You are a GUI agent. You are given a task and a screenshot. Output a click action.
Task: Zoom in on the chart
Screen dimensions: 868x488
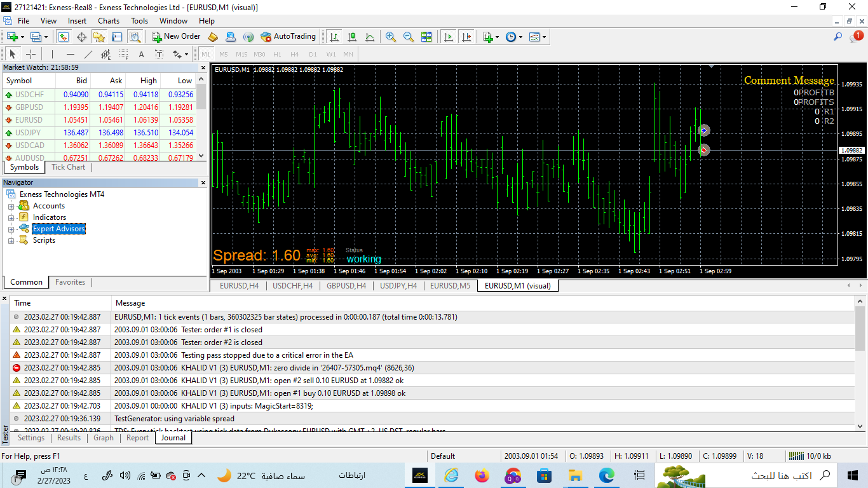coord(391,37)
